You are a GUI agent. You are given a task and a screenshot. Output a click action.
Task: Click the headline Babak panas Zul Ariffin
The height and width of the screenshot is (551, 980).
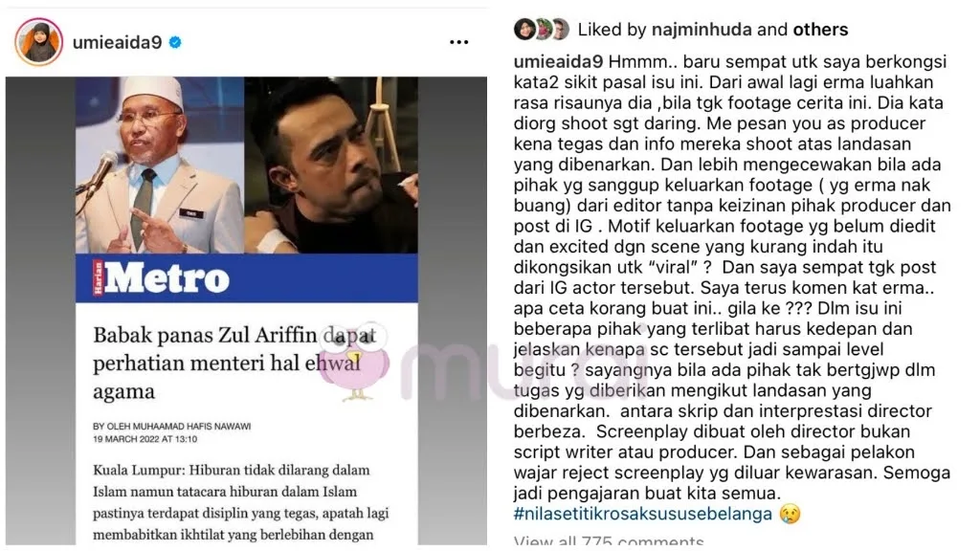click(235, 364)
